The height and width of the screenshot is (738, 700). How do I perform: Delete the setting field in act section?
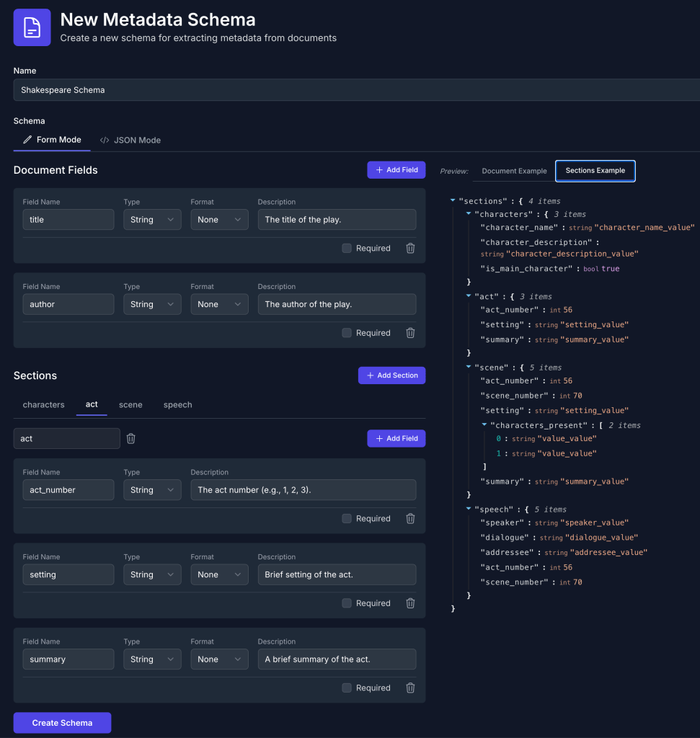tap(410, 603)
